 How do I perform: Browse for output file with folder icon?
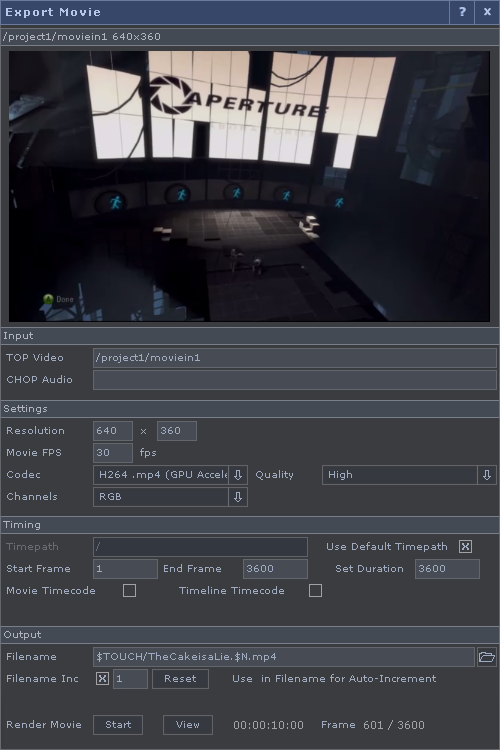(487, 657)
